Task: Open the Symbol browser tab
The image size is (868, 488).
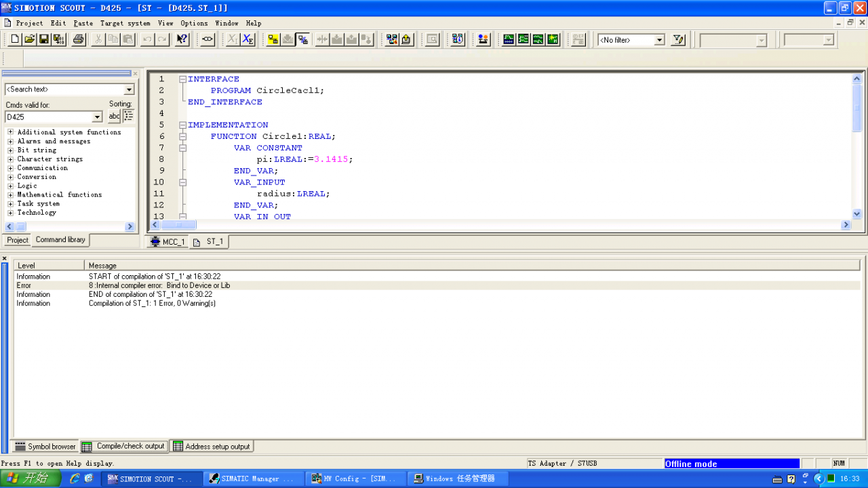Action: click(x=45, y=447)
